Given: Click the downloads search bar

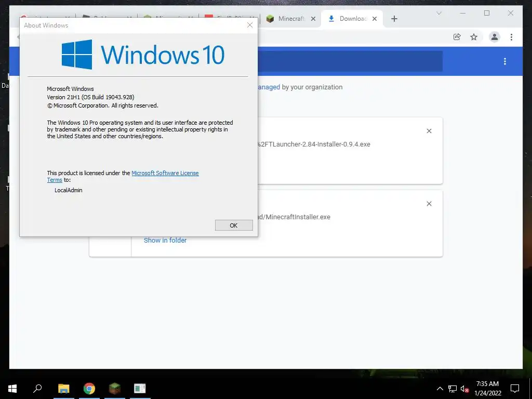Looking at the screenshot, I should [x=350, y=61].
